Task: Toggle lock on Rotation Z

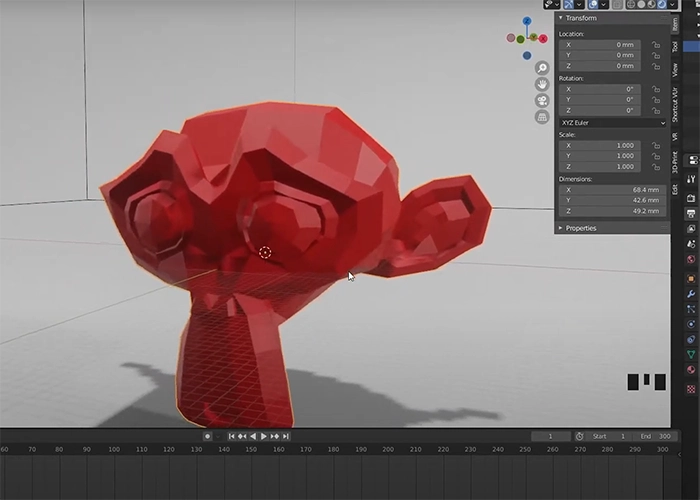Action: (x=655, y=111)
